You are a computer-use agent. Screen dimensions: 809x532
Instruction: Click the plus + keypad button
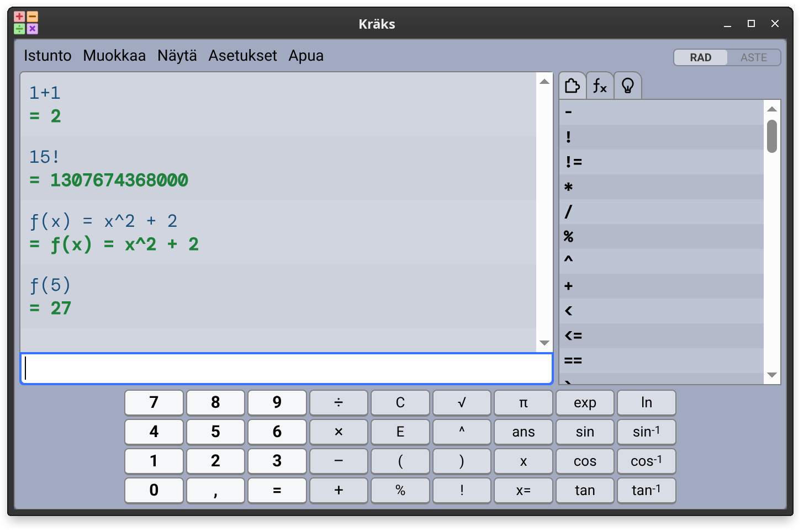(x=339, y=490)
